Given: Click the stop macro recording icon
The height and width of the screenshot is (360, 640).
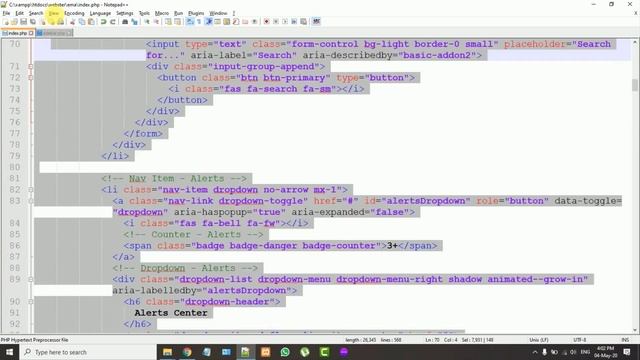Looking at the screenshot, I should (x=276, y=22).
